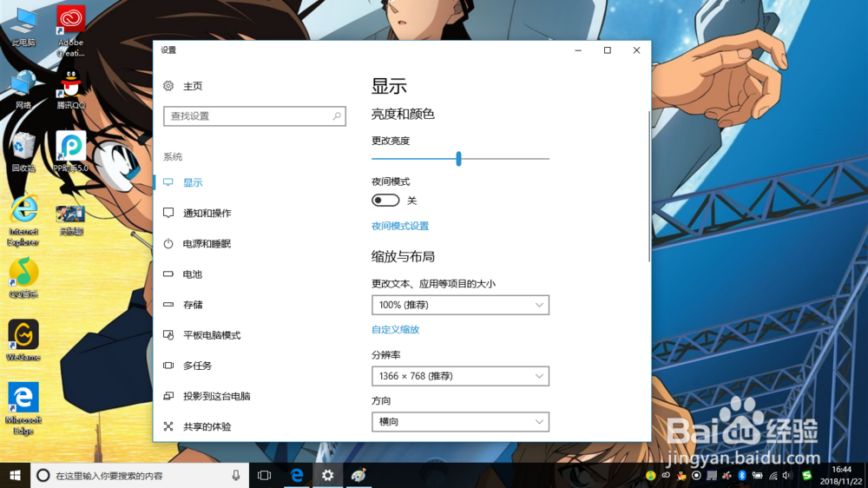Click the Bluetooth tray icon

(x=742, y=475)
